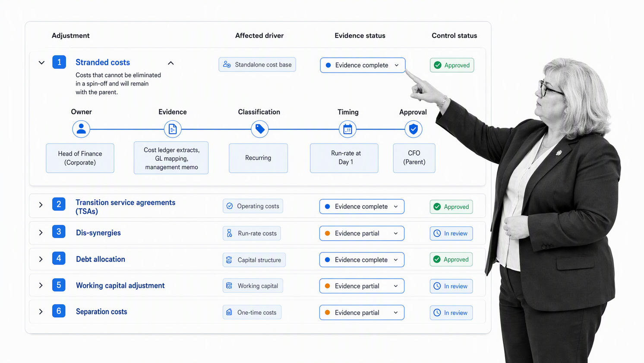Click green check icon in Debt allocation Approved badge
644x363 pixels.
[x=437, y=259]
